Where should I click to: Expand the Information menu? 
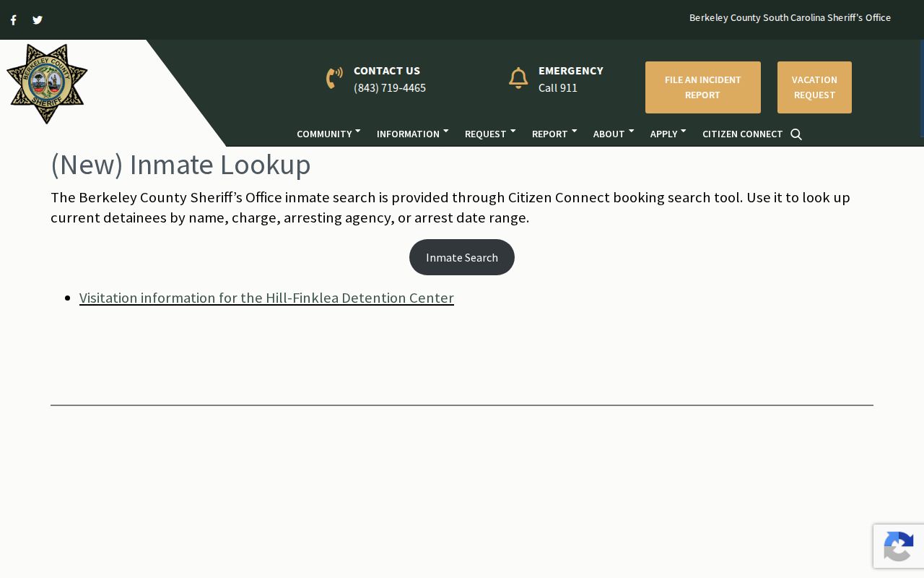coord(412,134)
